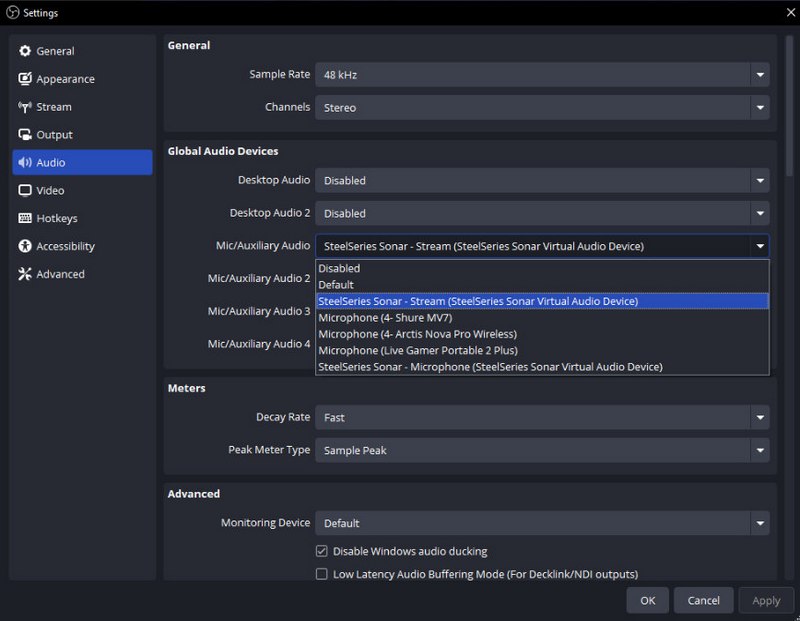The height and width of the screenshot is (621, 800).
Task: Choose SteelSeries Sonar - Stream option
Action: pyautogui.click(x=542, y=301)
